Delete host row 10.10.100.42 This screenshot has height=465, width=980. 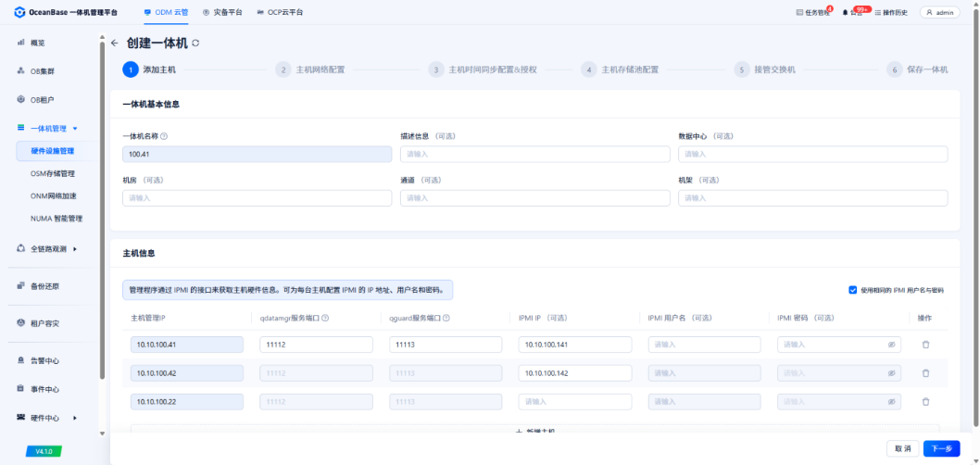click(925, 373)
